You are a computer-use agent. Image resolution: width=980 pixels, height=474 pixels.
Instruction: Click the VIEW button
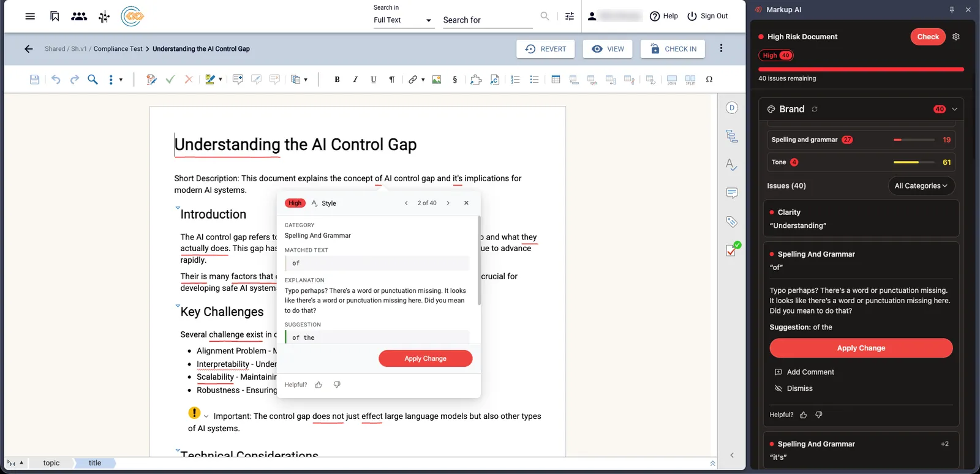(608, 49)
